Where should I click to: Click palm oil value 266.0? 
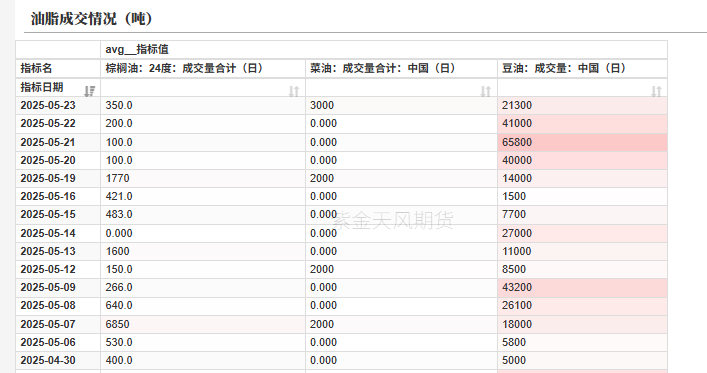point(119,288)
